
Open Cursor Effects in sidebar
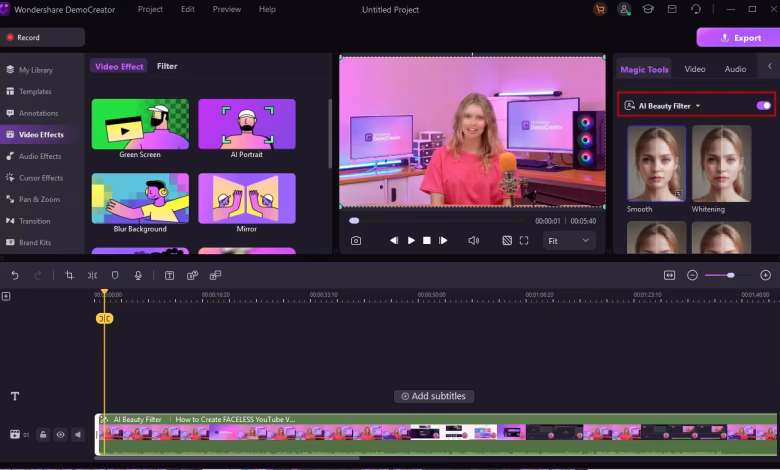[x=41, y=178]
